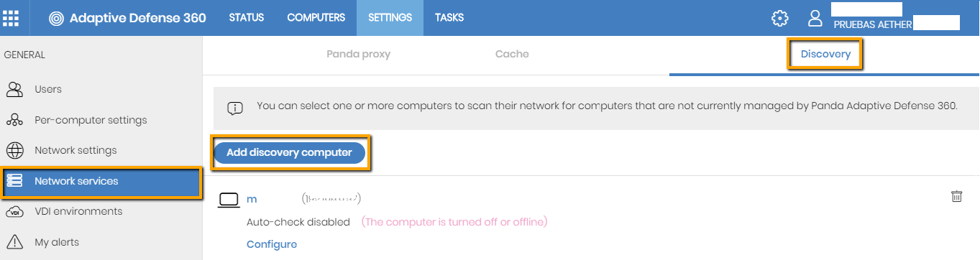Click the Network settings globe icon
This screenshot has height=260, width=980.
[x=14, y=151]
